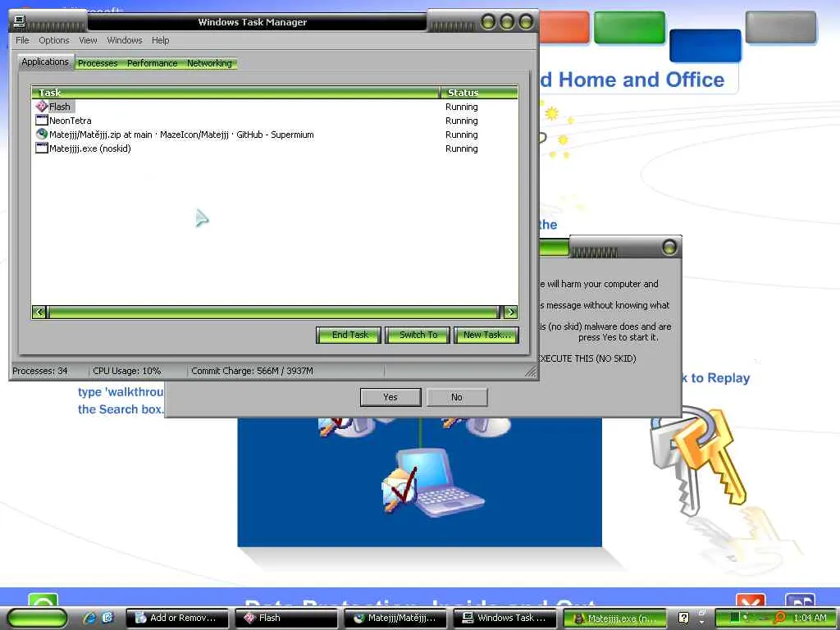Click the New Task... button
840x630 pixels.
(486, 335)
